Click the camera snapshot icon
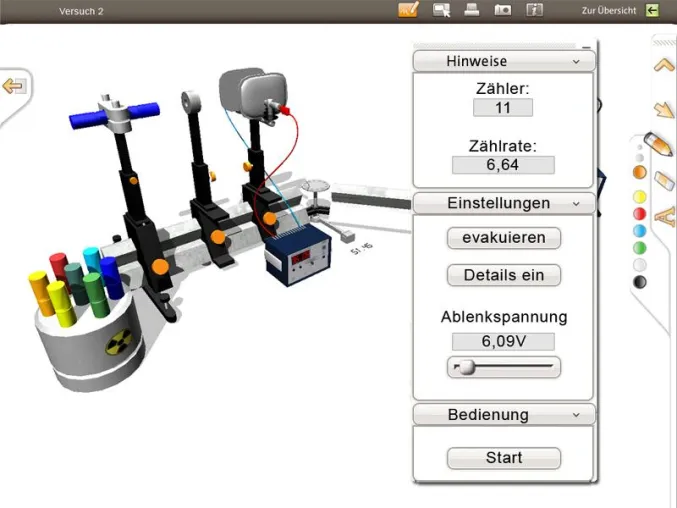677x508 pixels. (x=503, y=9)
